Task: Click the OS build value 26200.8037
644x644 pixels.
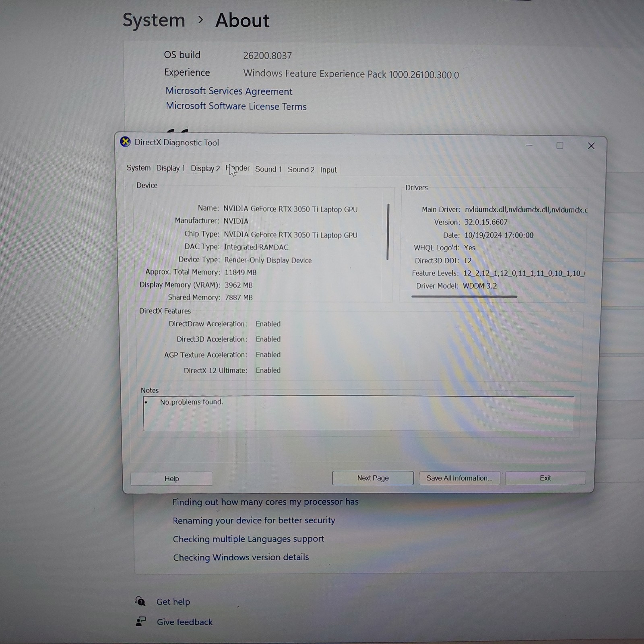Action: coord(268,56)
